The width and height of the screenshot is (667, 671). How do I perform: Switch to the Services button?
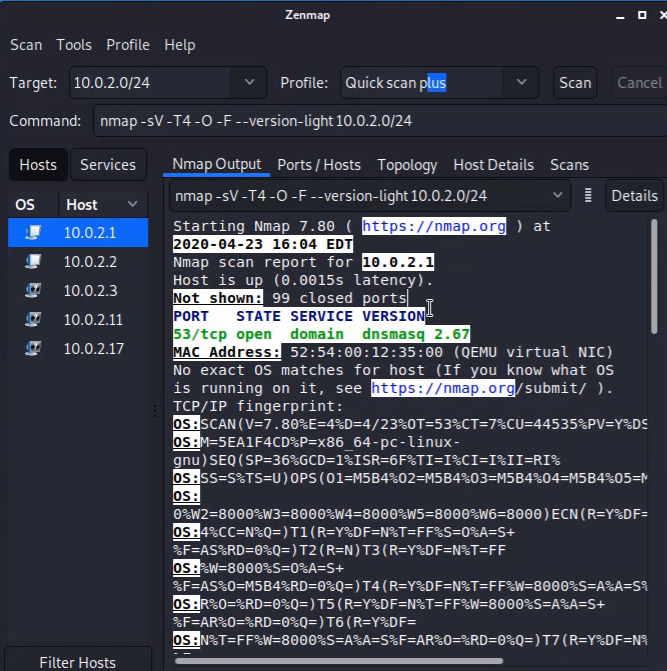click(x=108, y=165)
